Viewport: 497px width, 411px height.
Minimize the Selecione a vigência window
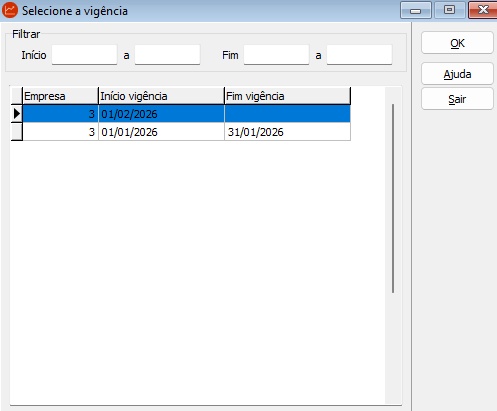click(x=416, y=10)
